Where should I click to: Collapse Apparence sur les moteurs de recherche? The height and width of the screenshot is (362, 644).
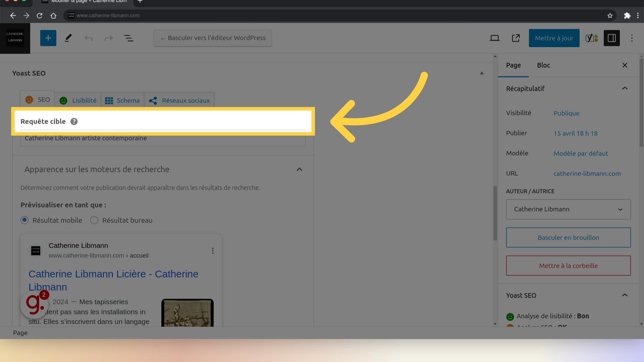pyautogui.click(x=300, y=170)
